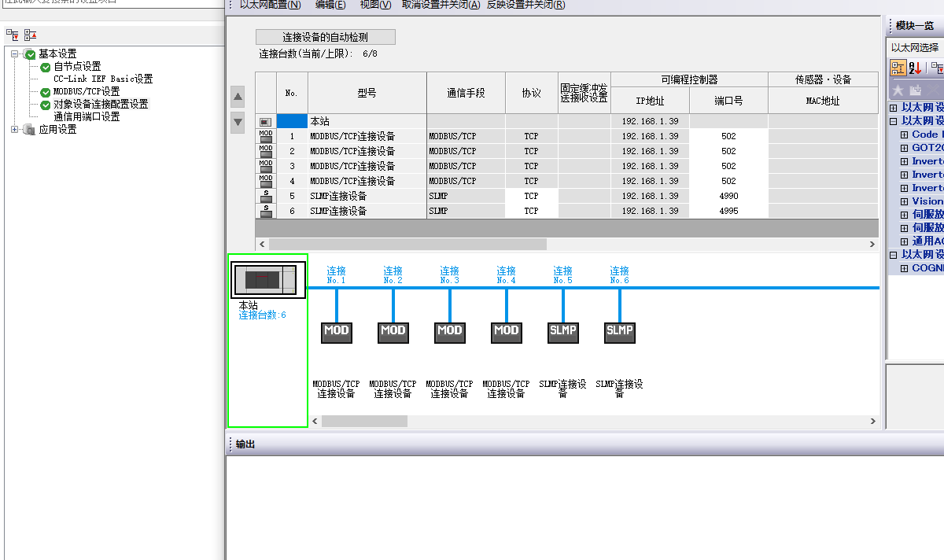
Task: Select the SLMP device icon under 连接 No.5
Action: click(x=562, y=331)
